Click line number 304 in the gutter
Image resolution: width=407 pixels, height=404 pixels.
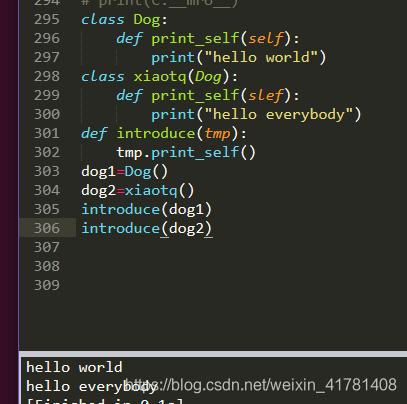[47, 190]
